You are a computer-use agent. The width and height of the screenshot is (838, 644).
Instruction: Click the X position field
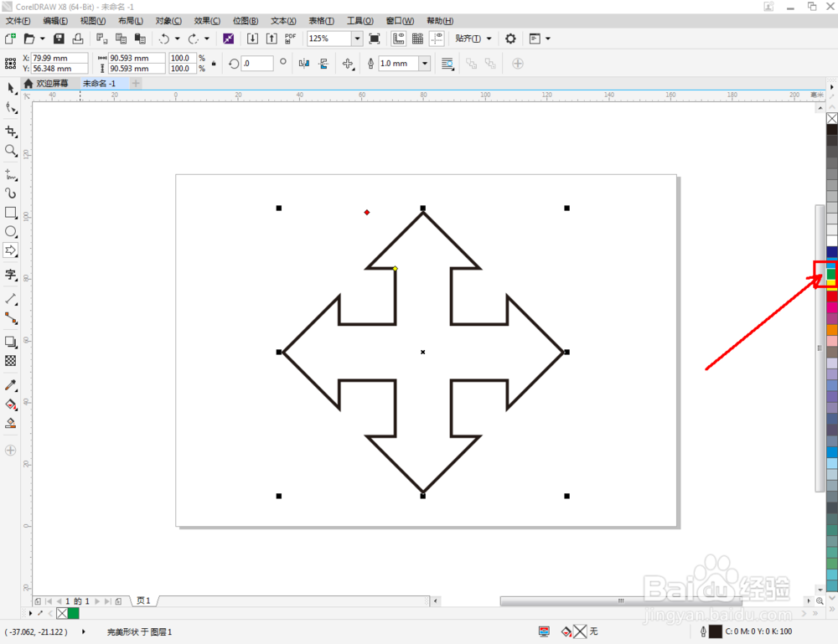pyautogui.click(x=59, y=58)
